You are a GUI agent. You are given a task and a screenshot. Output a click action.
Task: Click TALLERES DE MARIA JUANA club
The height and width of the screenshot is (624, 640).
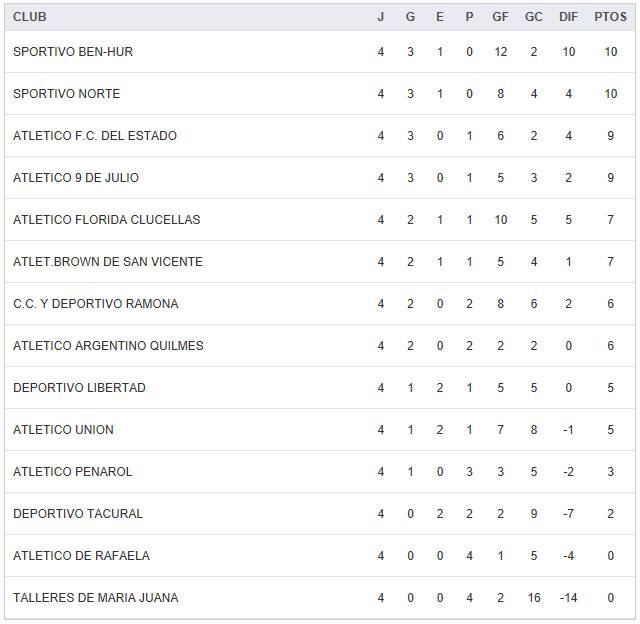pos(96,598)
